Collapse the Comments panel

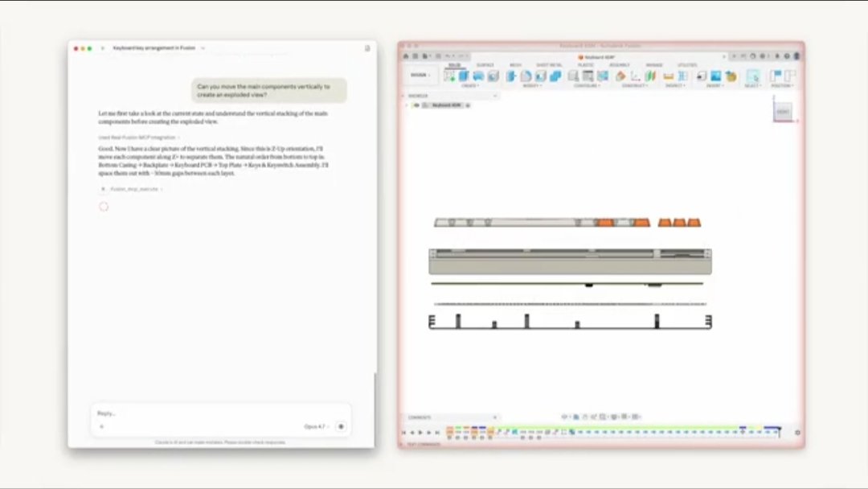click(494, 417)
